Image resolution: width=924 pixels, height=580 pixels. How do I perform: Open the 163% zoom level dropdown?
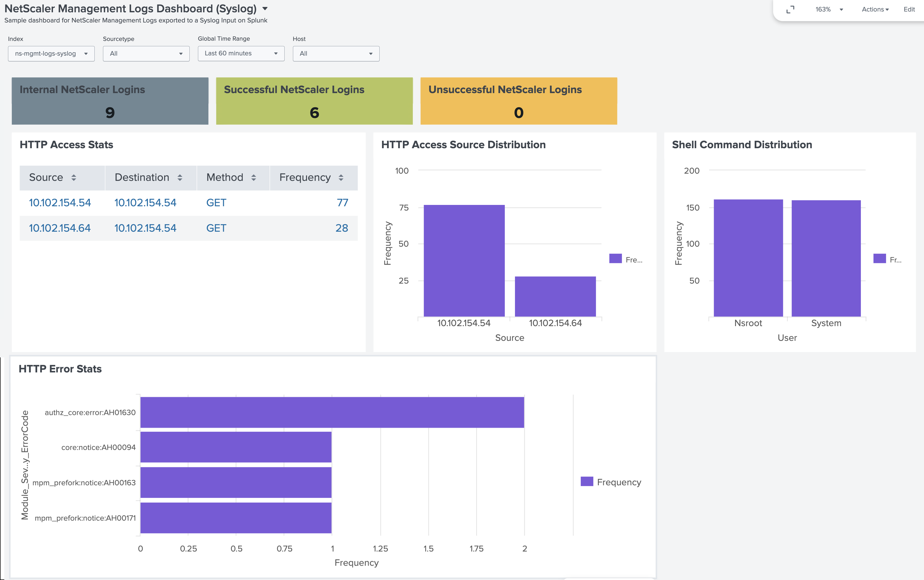click(x=829, y=10)
